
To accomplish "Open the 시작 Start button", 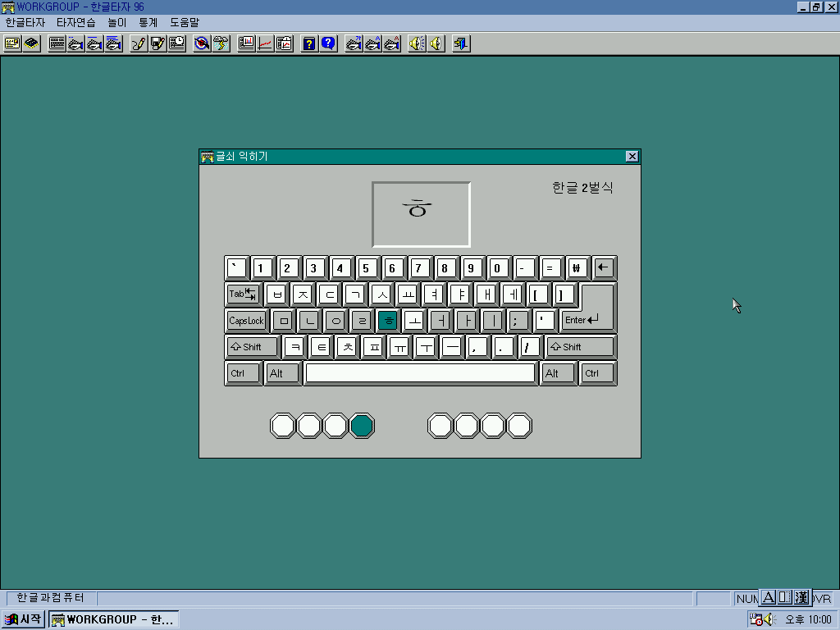I will [x=24, y=619].
